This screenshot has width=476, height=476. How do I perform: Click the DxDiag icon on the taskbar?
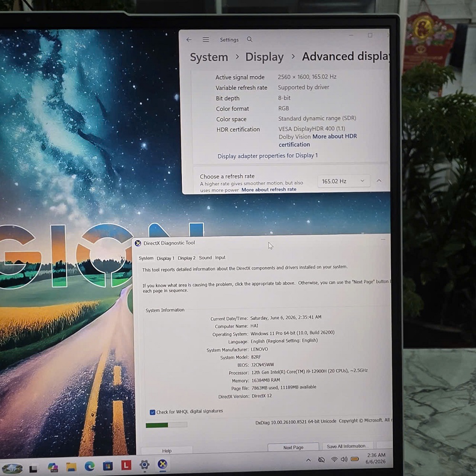click(162, 464)
